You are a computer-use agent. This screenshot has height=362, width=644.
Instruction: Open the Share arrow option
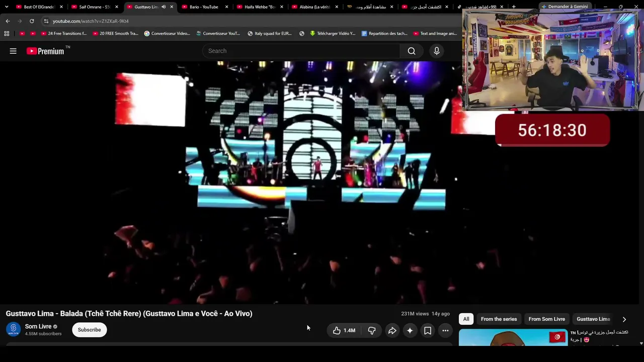(x=392, y=330)
